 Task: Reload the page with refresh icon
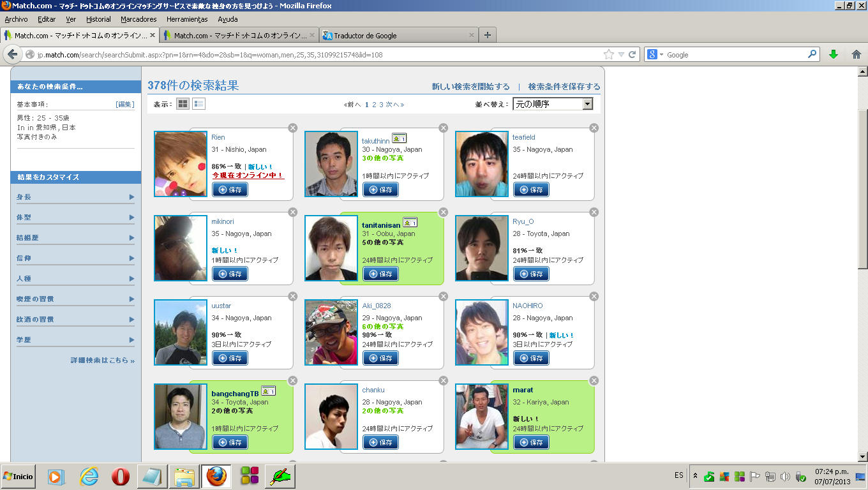632,55
